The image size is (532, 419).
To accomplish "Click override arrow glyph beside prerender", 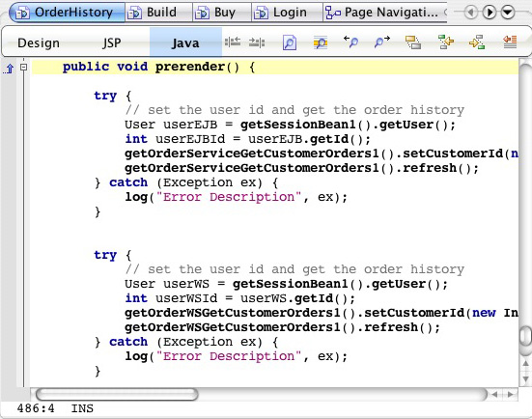I will [9, 69].
